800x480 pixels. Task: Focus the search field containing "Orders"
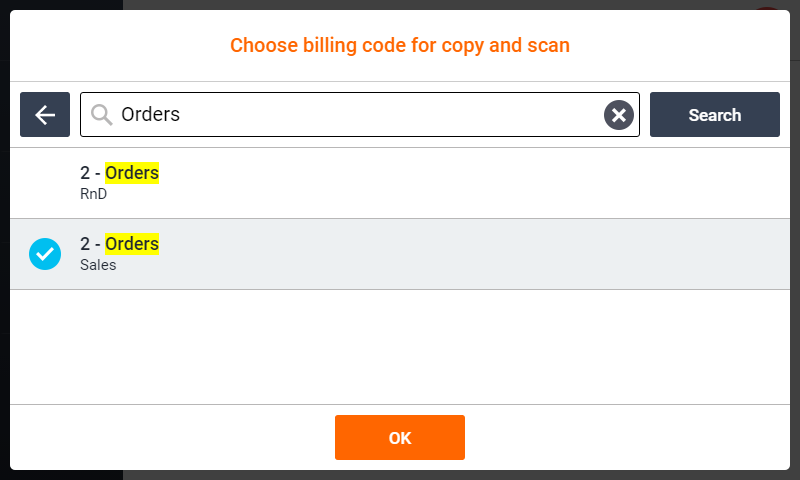(350, 115)
